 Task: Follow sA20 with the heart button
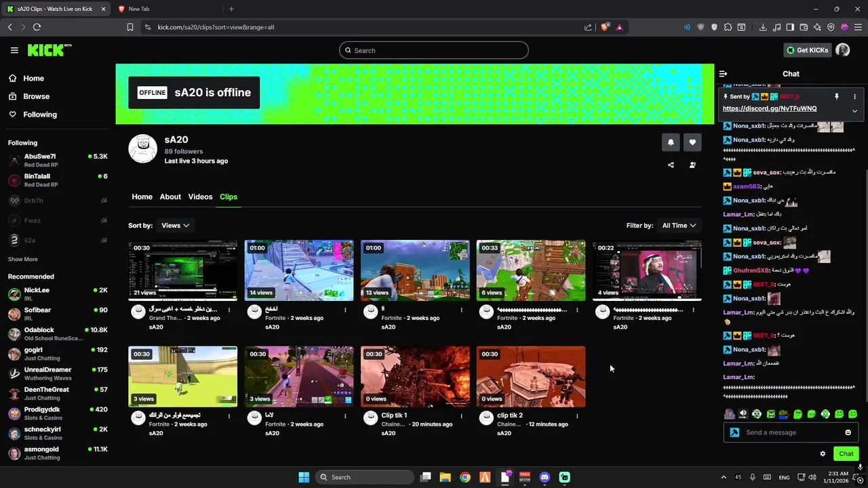click(692, 142)
